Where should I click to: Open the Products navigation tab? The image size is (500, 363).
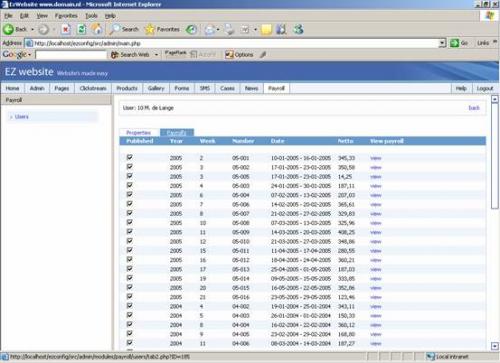coord(127,88)
